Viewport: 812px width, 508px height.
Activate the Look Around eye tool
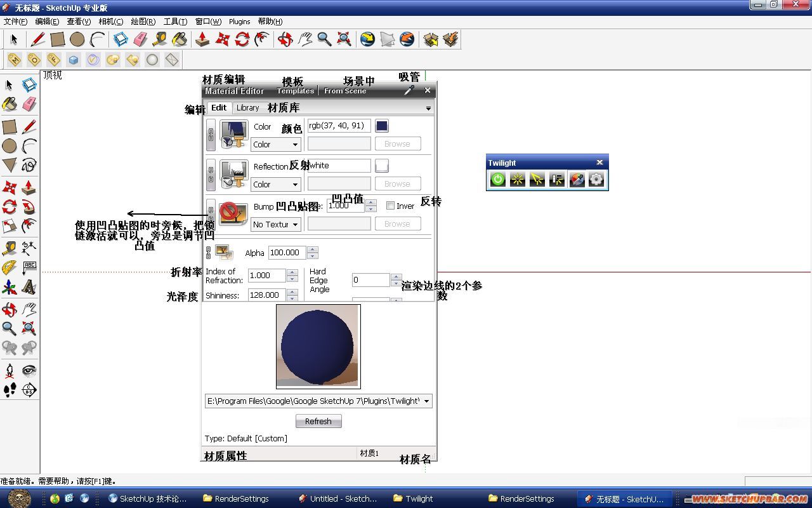click(x=29, y=370)
